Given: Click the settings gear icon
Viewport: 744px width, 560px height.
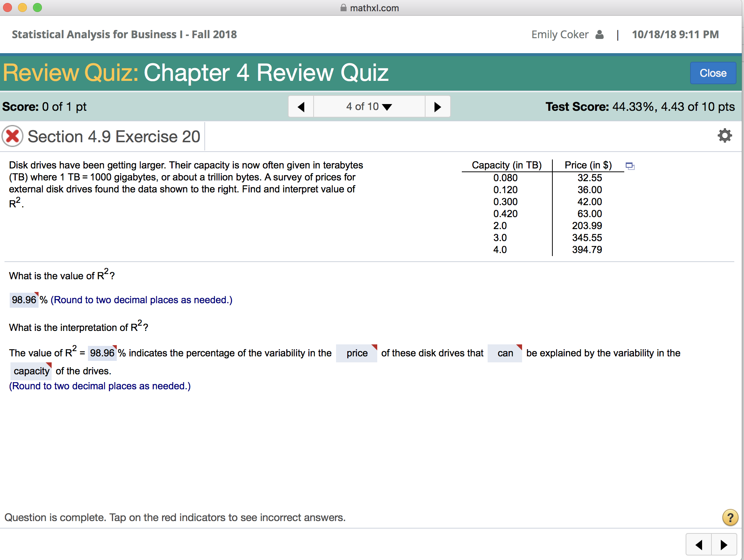Looking at the screenshot, I should (725, 136).
